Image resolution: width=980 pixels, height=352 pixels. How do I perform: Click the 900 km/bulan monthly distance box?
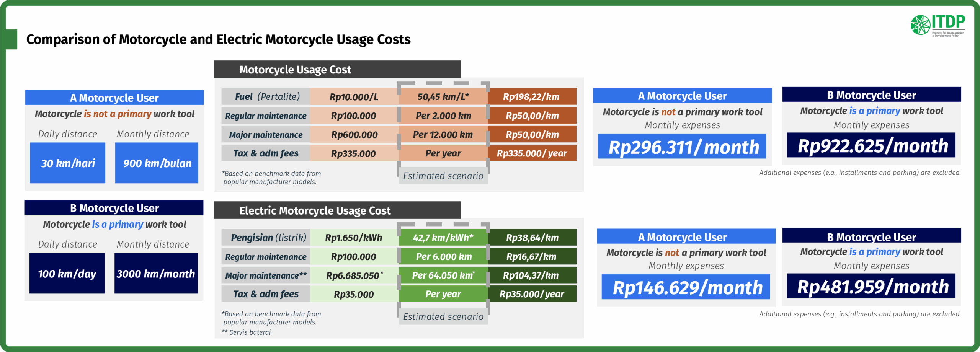point(157,163)
